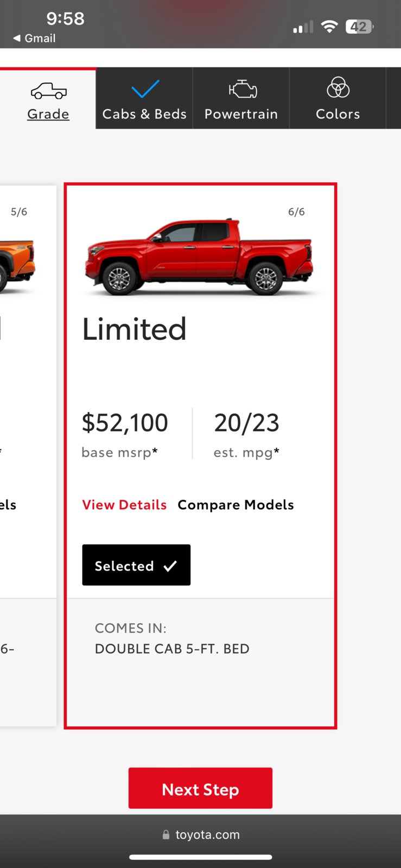Screen dimensions: 401x868
Task: Select the orange truck card on the left
Action: (27, 456)
